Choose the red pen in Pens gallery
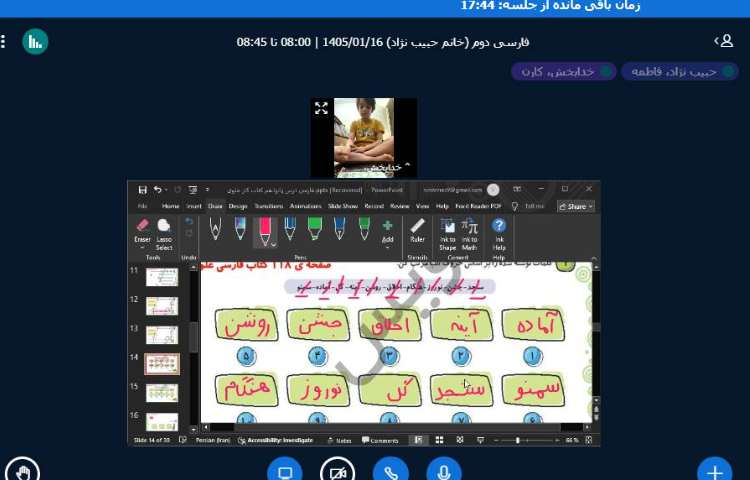The image size is (750, 480). click(x=265, y=230)
